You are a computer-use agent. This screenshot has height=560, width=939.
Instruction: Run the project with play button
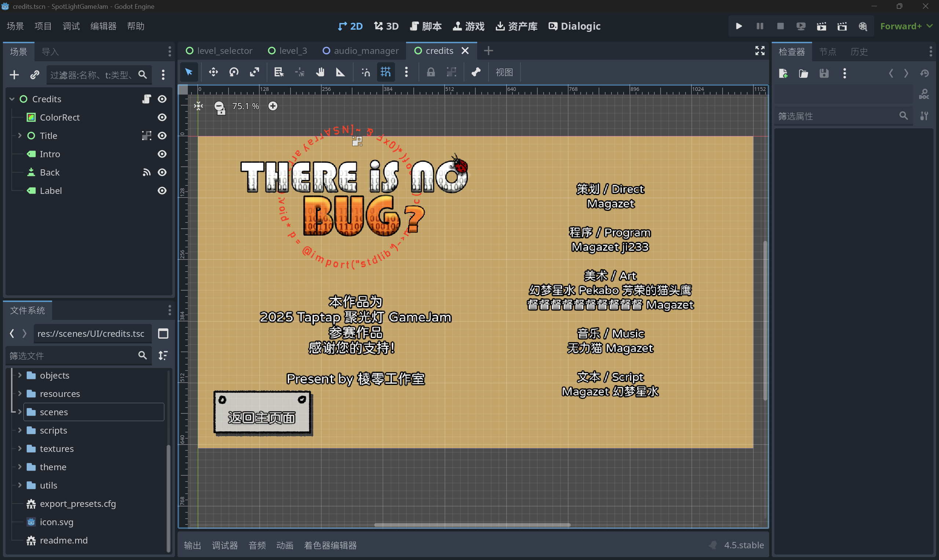[739, 26]
